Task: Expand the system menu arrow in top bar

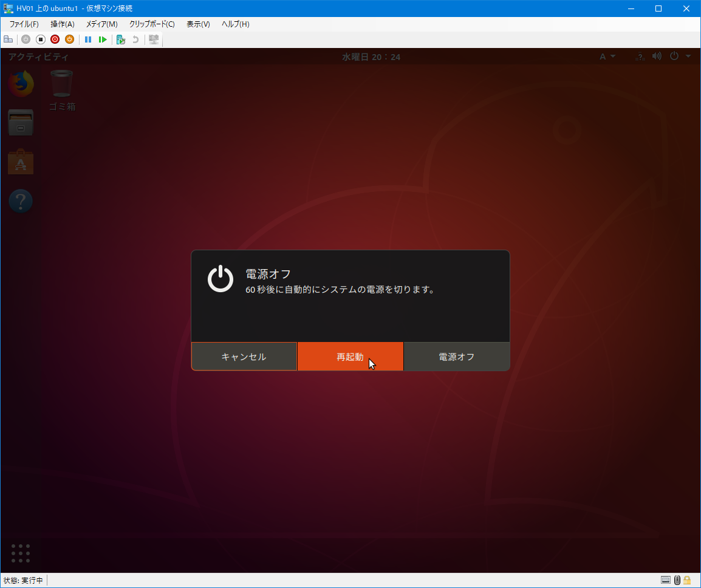Action: click(688, 56)
